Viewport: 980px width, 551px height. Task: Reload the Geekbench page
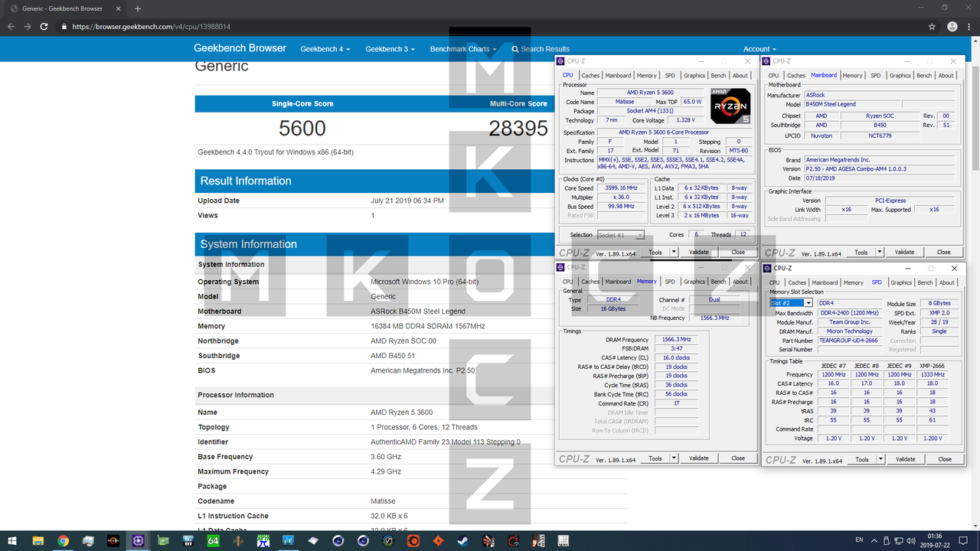(44, 26)
